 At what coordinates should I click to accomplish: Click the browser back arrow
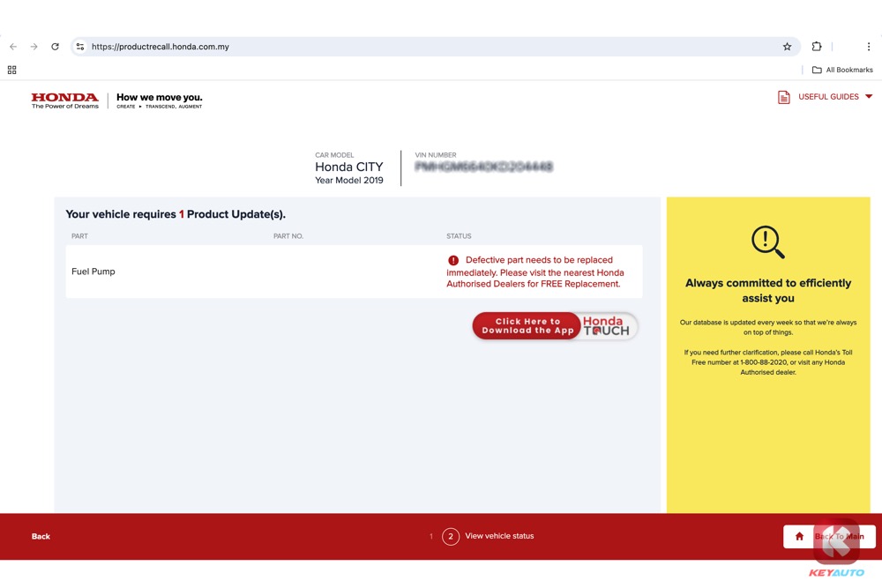coord(12,47)
